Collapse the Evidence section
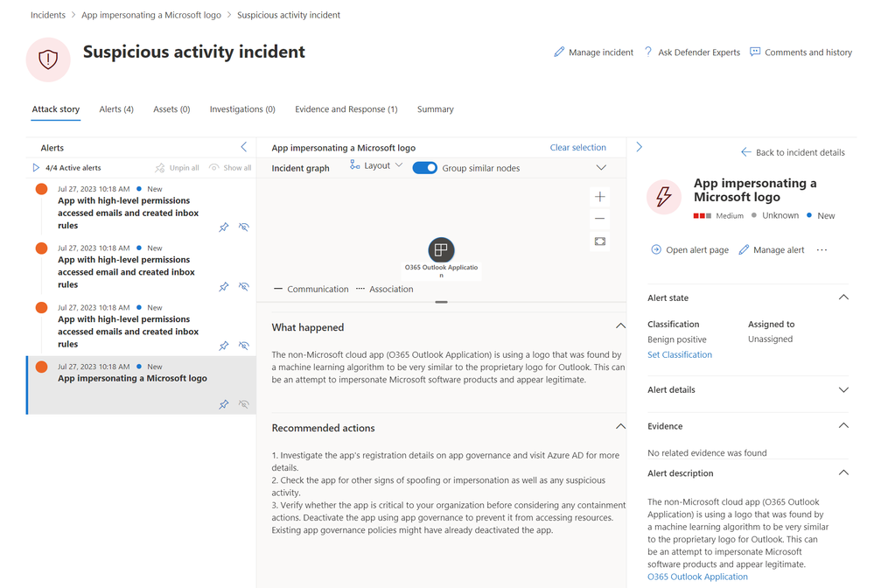The height and width of the screenshot is (588, 874). (x=843, y=426)
